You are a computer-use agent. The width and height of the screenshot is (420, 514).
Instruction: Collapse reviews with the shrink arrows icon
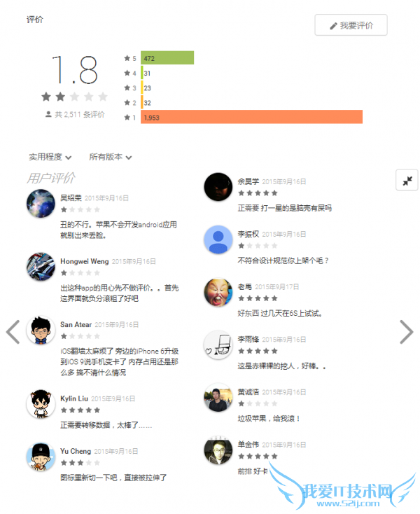tap(407, 180)
